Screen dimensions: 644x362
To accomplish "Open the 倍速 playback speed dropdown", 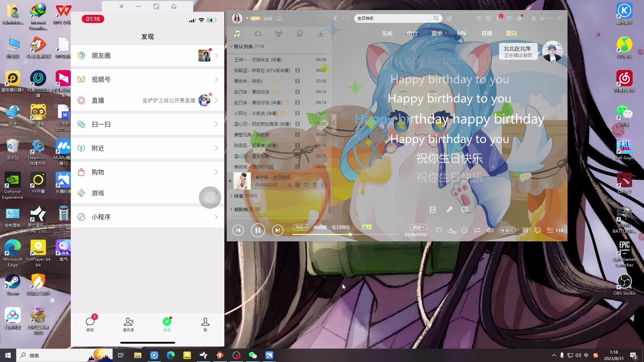I will point(418,227).
